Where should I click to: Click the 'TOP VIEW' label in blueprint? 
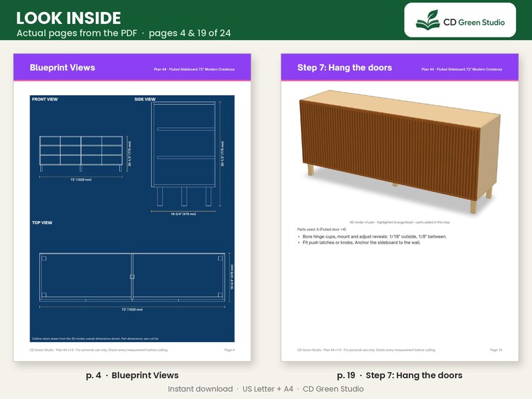pyautogui.click(x=42, y=223)
